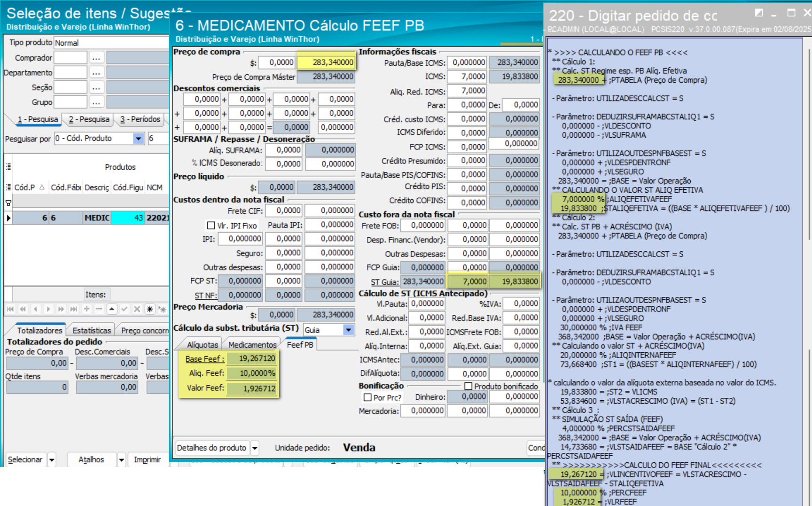The image size is (812, 506).
Task: Click the Base Feef underlined label
Action: tap(205, 359)
